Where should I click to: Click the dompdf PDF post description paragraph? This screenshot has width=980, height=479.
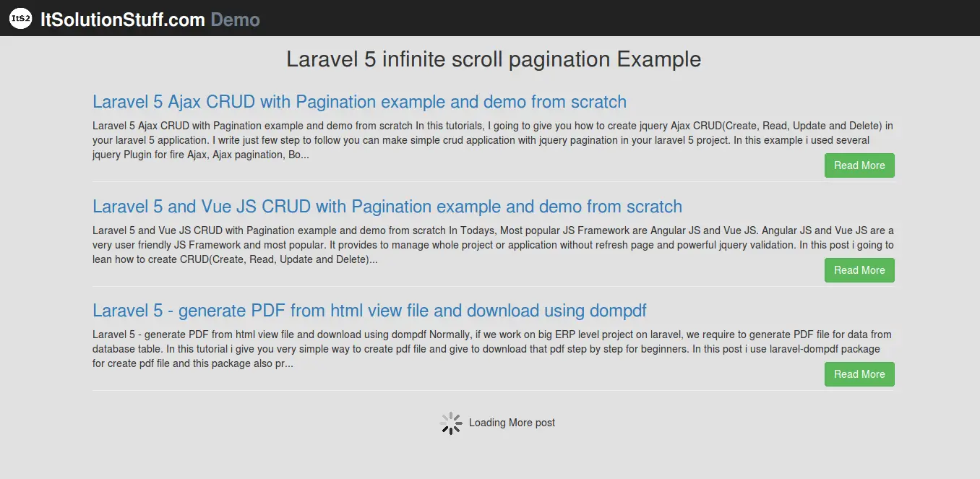(493, 349)
